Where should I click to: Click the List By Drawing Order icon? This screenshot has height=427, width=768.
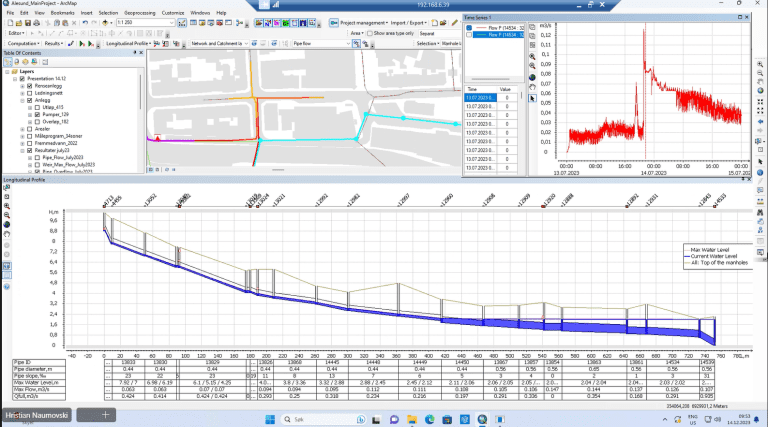[x=7, y=62]
